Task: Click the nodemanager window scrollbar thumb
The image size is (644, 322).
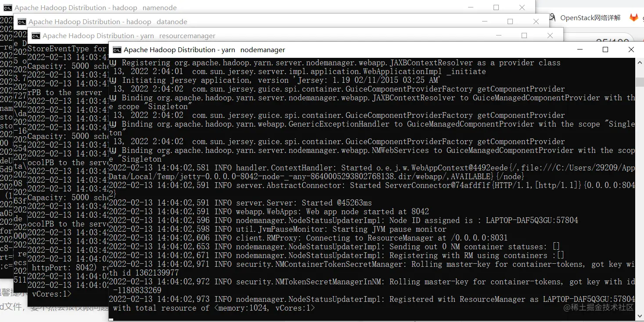Action: (640, 82)
